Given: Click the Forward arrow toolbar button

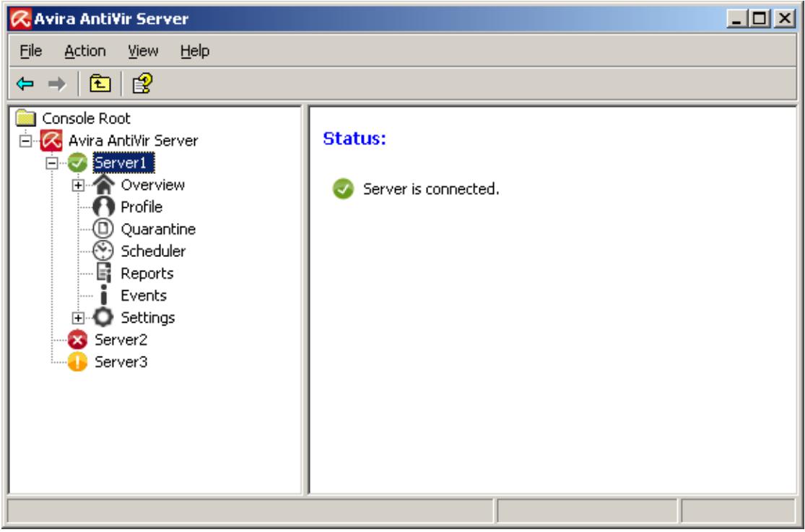Looking at the screenshot, I should (57, 83).
